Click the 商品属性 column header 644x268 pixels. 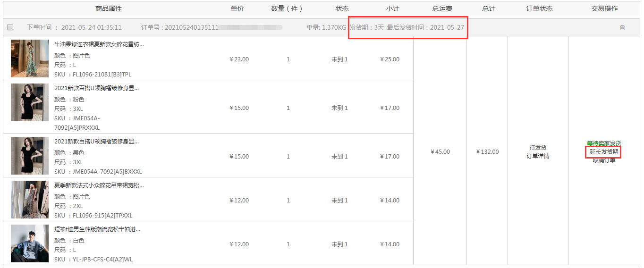pyautogui.click(x=109, y=9)
